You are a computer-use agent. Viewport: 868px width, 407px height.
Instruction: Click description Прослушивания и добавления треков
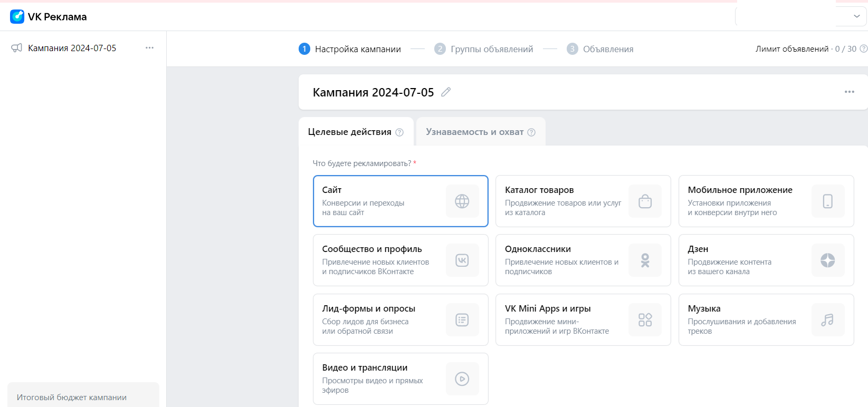[742, 326]
